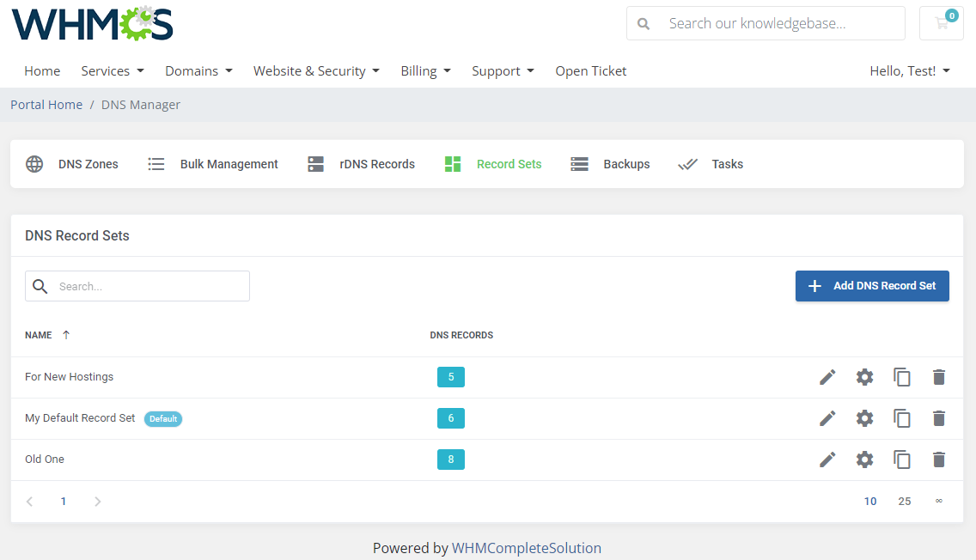
Task: Expand the Domains menu
Action: [198, 70]
